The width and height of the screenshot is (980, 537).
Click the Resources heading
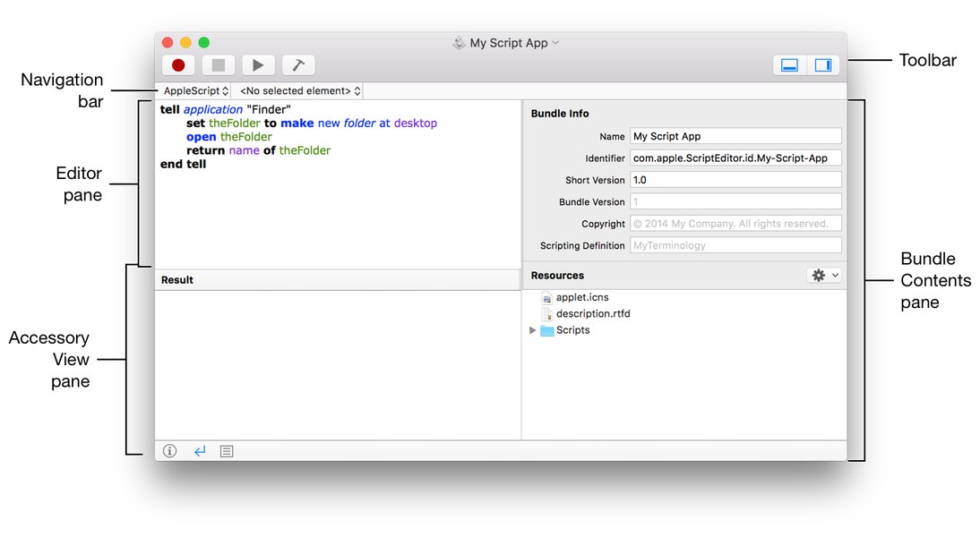pos(557,276)
